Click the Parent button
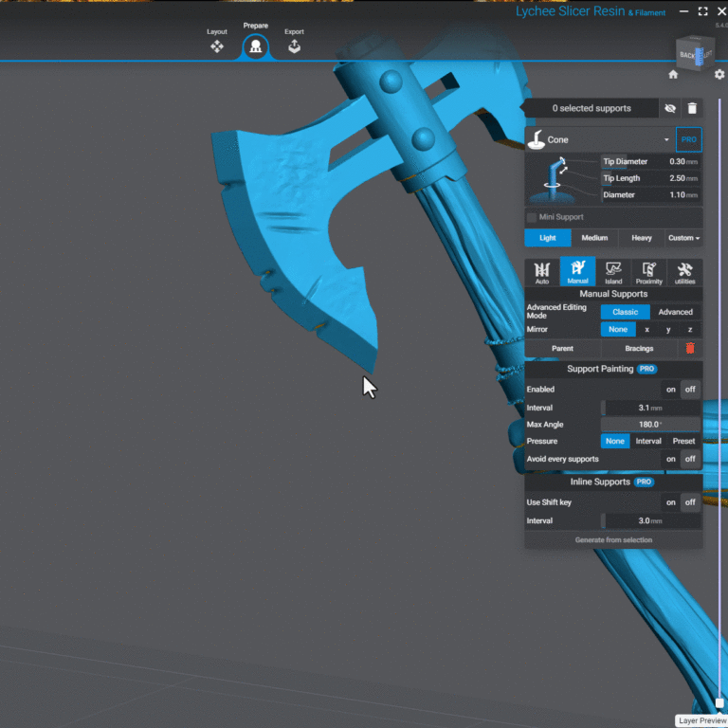The image size is (728, 728). click(562, 349)
